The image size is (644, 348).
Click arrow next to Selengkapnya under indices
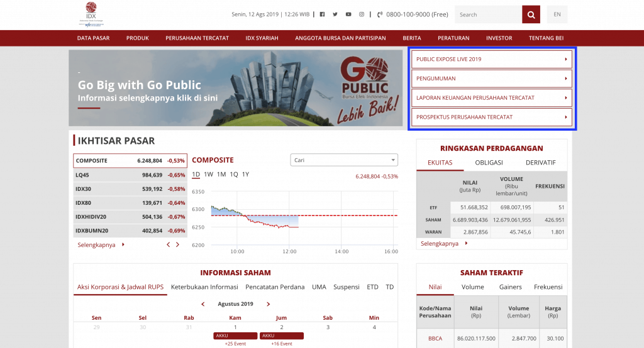(x=123, y=244)
